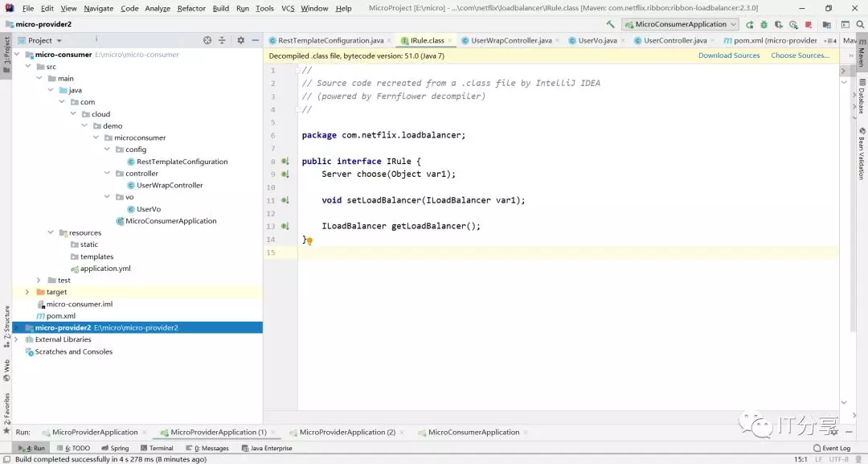Viewport: 868px width, 464px height.
Task: Expand the target folder
Action: pyautogui.click(x=27, y=292)
